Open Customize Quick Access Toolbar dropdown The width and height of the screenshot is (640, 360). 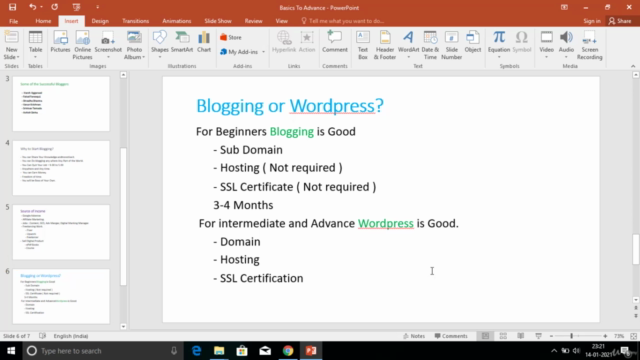[97, 7]
